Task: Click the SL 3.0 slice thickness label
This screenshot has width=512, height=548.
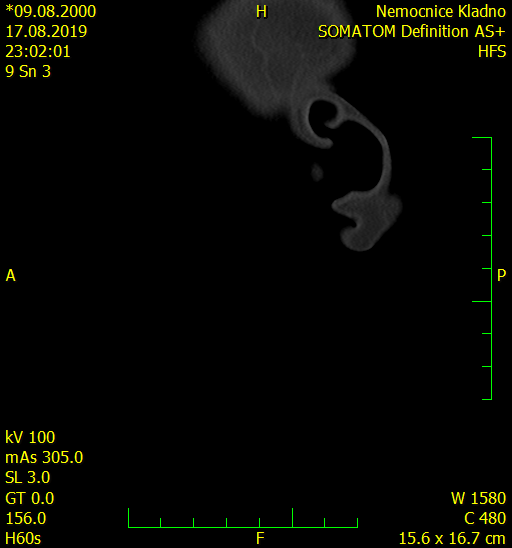Action: click(x=28, y=477)
